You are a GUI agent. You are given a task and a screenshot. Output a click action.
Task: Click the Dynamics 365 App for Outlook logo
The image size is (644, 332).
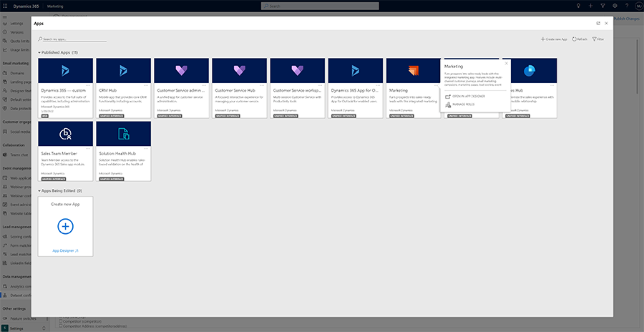355,71
